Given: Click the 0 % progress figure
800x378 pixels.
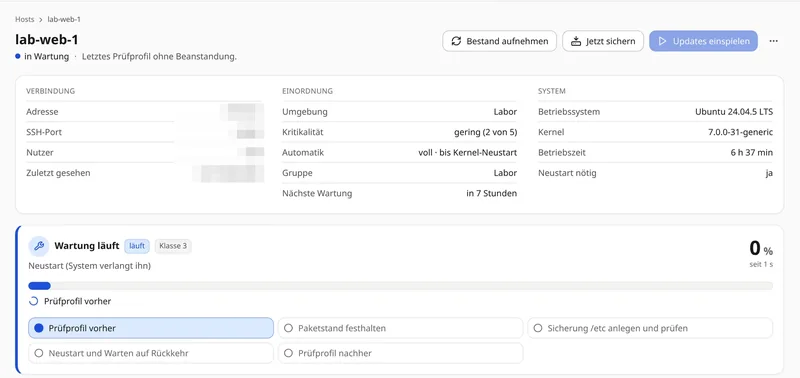Looking at the screenshot, I should 761,248.
